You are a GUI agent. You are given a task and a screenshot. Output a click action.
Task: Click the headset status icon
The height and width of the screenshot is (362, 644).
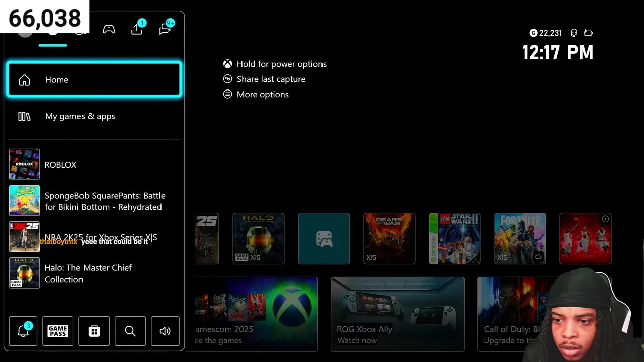(574, 33)
